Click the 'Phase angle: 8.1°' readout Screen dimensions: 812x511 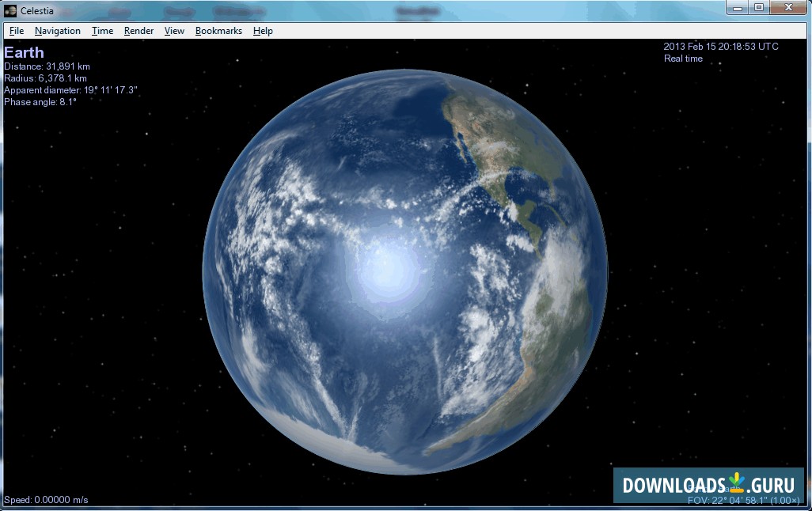tap(40, 102)
